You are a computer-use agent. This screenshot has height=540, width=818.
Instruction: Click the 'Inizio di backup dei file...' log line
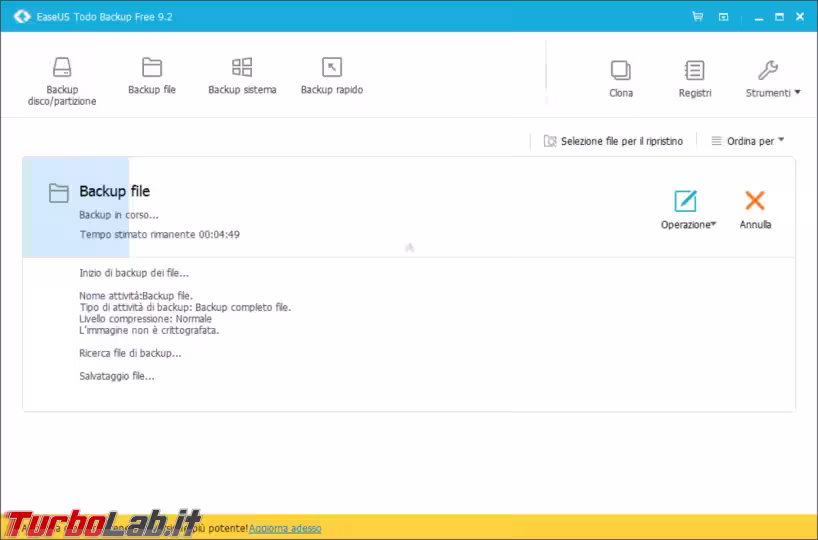134,273
